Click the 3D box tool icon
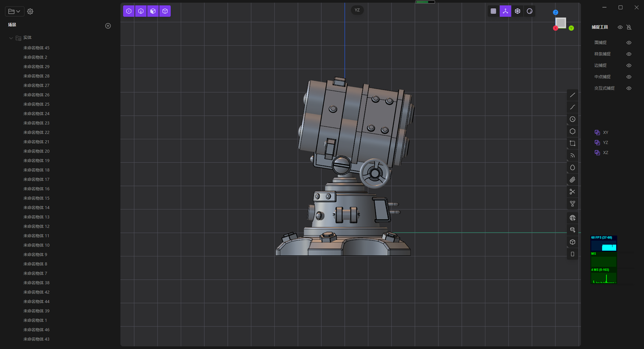 point(573,242)
